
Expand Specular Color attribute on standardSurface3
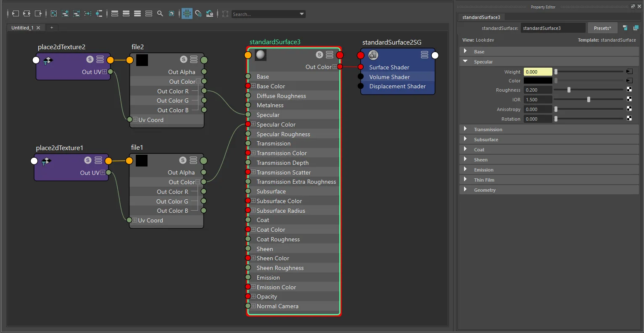(x=253, y=124)
